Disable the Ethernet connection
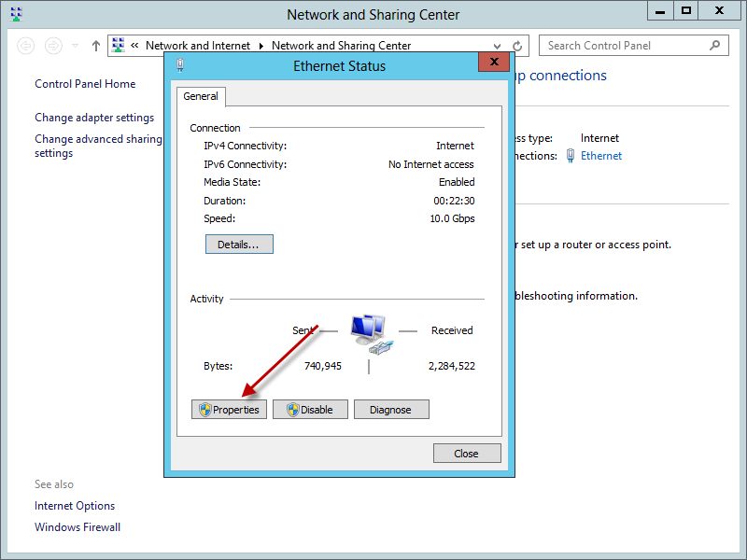Viewport: 747px width, 560px height. tap(310, 410)
